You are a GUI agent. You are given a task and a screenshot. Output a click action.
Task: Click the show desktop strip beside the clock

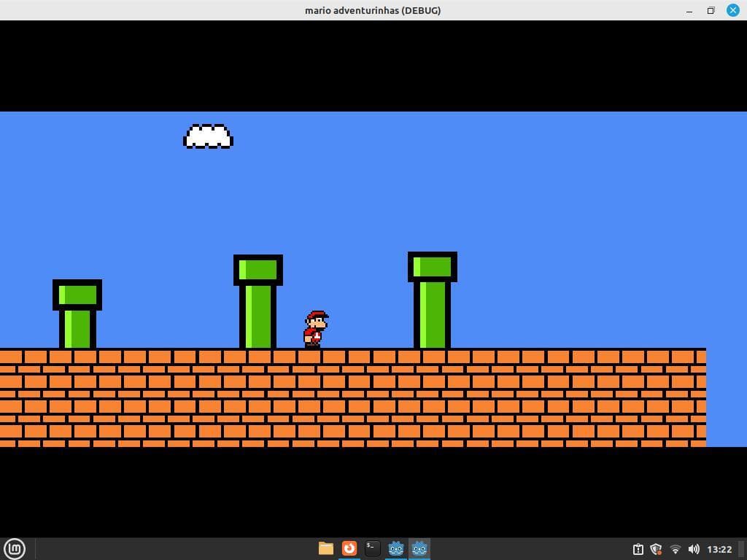click(x=742, y=549)
